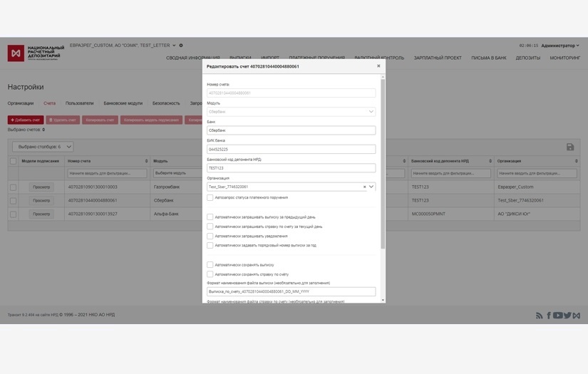Expand the organization selector EВРАЗРЕГ_CUSTOM dropdown

click(x=174, y=46)
